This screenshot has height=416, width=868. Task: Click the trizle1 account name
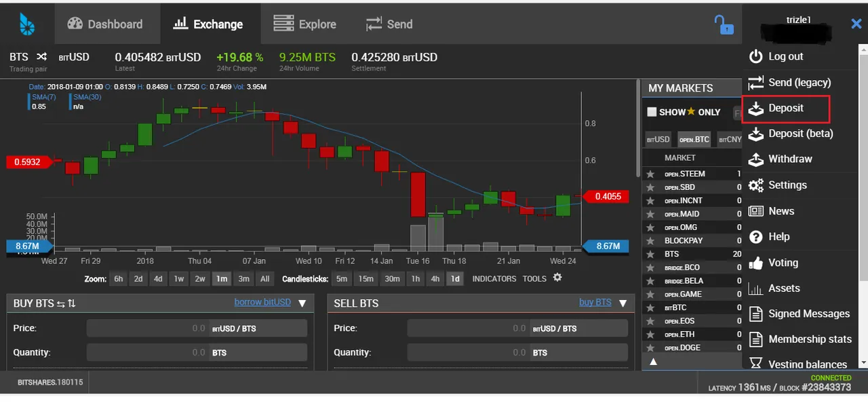pyautogui.click(x=797, y=20)
